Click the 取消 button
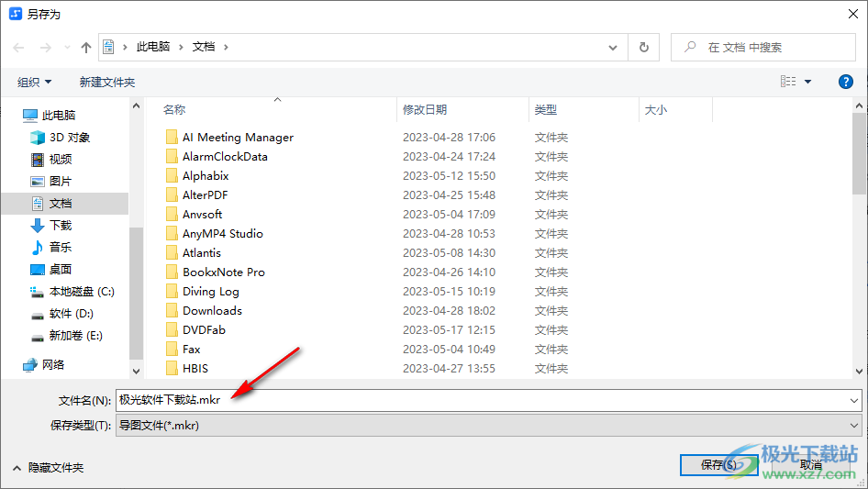The image size is (868, 489). point(810,464)
